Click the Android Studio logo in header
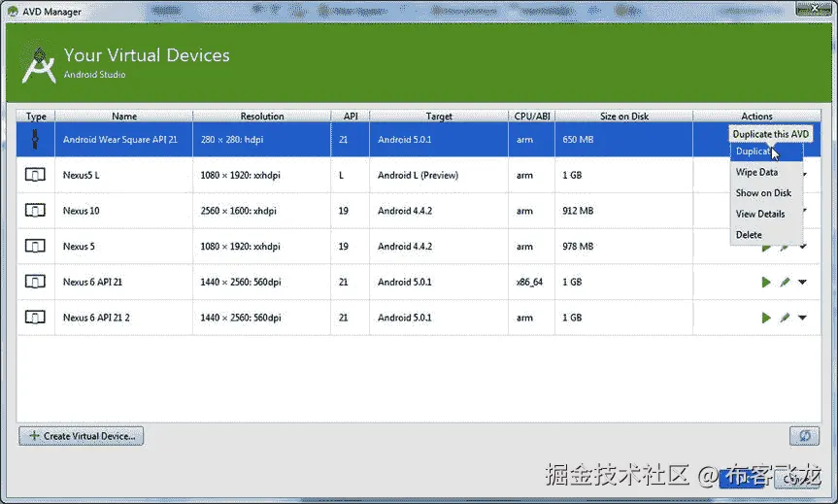Viewport: 838px width, 504px height. [x=39, y=65]
